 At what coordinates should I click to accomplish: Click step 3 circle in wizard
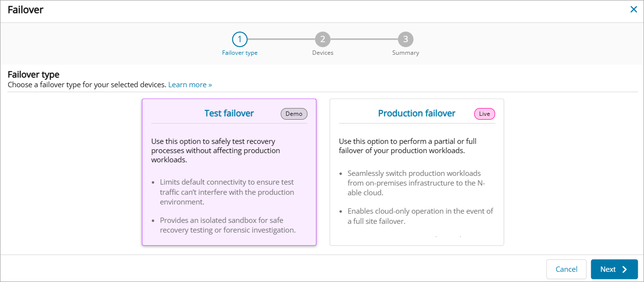[405, 39]
